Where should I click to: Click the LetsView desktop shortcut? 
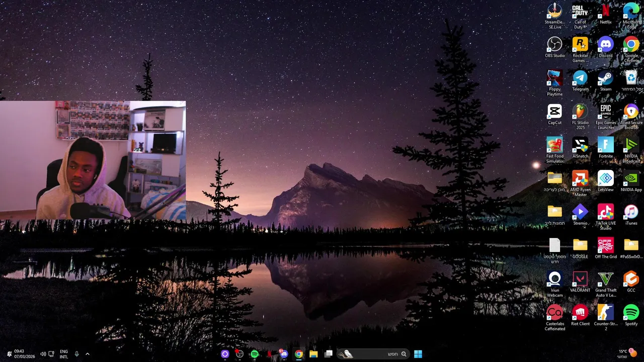[x=606, y=182]
